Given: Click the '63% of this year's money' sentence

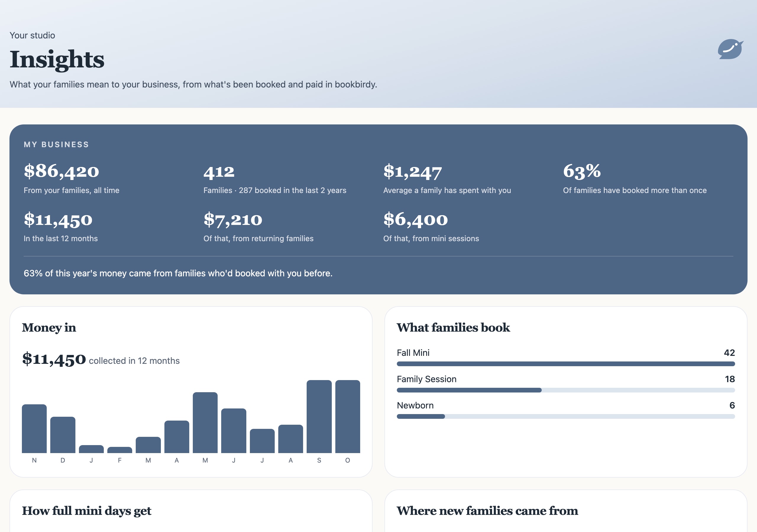Looking at the screenshot, I should 178,273.
